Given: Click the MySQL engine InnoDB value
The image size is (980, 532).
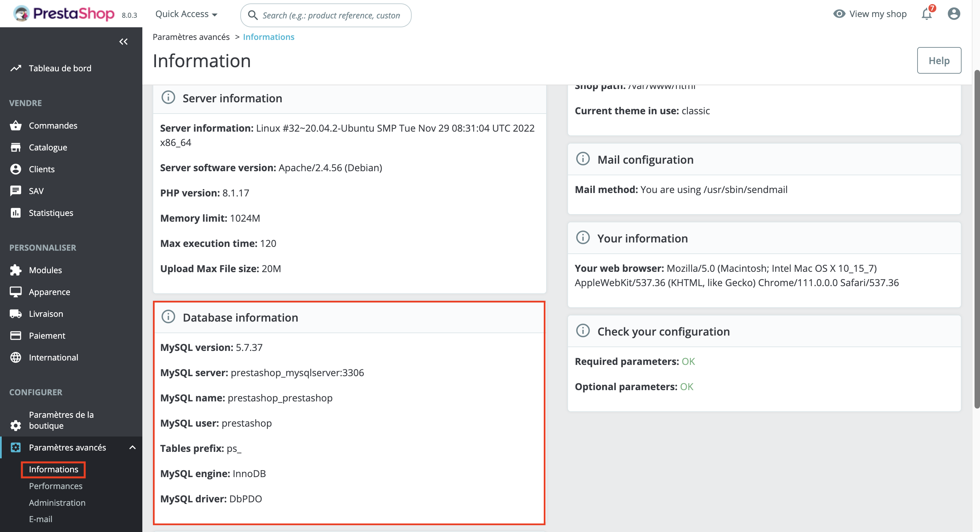Looking at the screenshot, I should coord(249,473).
